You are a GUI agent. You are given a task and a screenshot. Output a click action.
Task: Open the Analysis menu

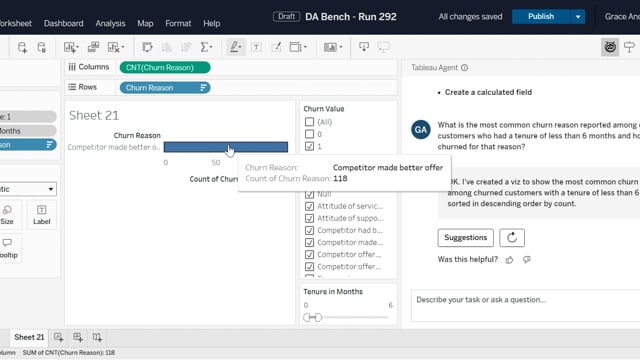(x=110, y=24)
